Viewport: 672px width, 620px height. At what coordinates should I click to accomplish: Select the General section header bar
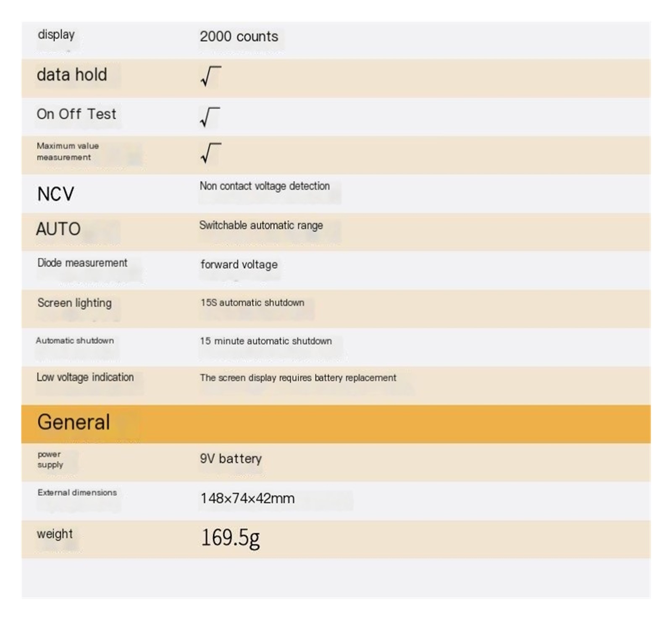336,424
